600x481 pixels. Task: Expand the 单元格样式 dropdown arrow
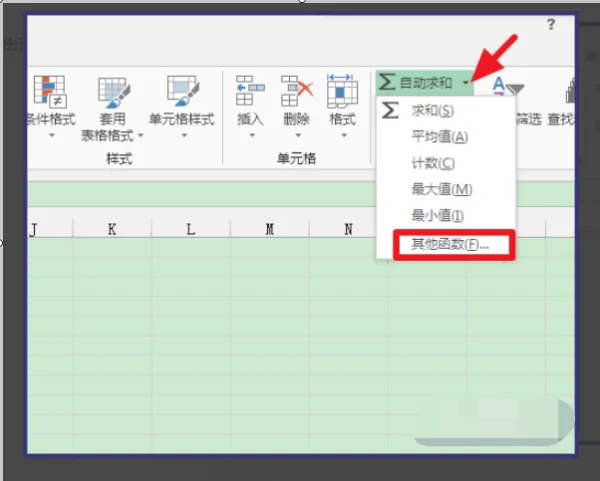184,135
